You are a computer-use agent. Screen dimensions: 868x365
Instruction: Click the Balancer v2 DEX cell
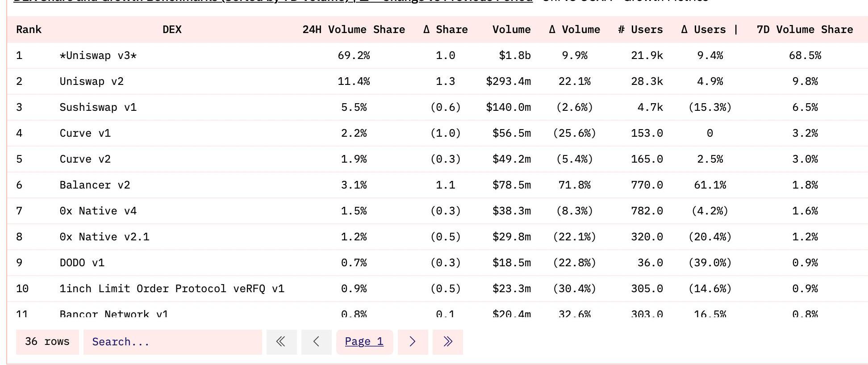pyautogui.click(x=95, y=185)
